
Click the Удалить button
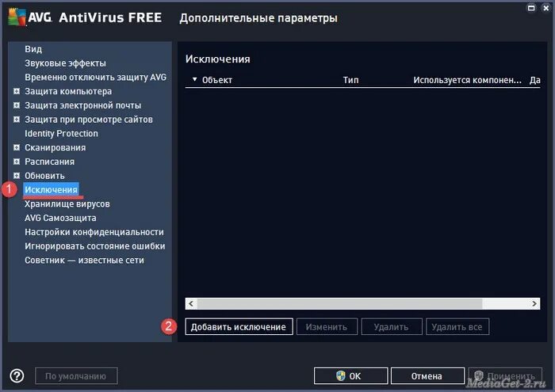pos(392,326)
